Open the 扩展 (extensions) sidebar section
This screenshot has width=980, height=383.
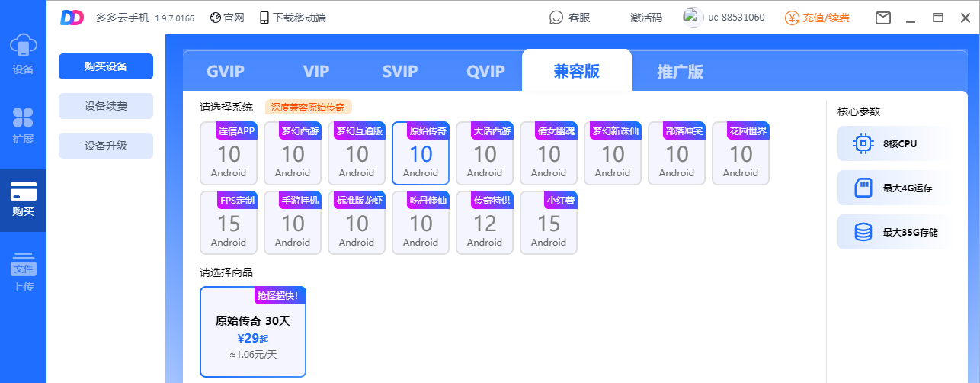pyautogui.click(x=23, y=125)
